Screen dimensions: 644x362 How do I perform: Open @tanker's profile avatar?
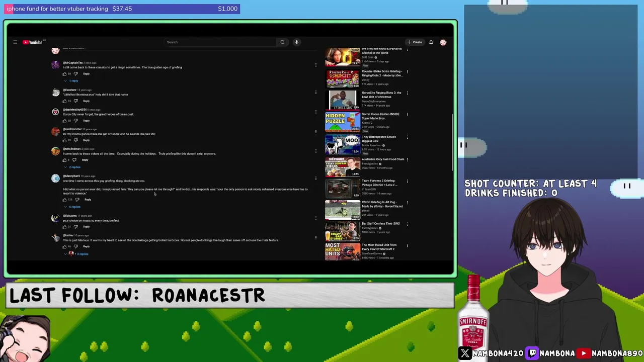[x=55, y=237]
